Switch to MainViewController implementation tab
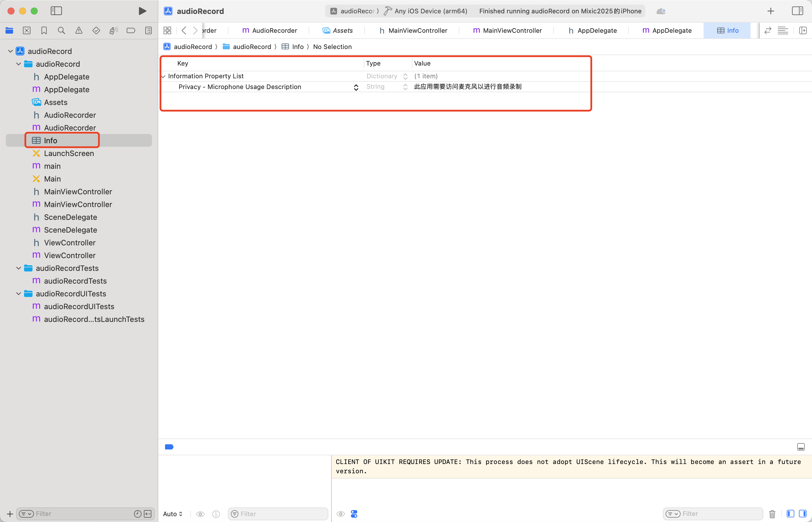Viewport: 812px width, 522px height. pyautogui.click(x=507, y=30)
